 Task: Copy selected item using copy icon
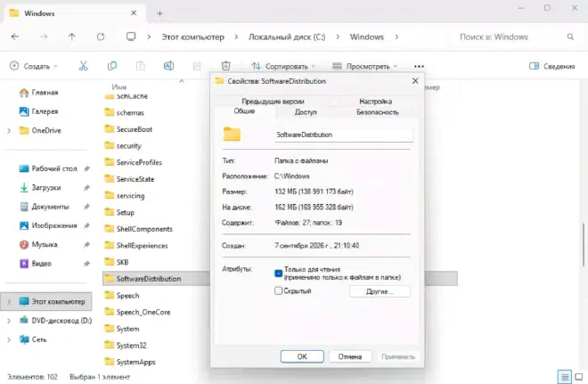pyautogui.click(x=111, y=66)
